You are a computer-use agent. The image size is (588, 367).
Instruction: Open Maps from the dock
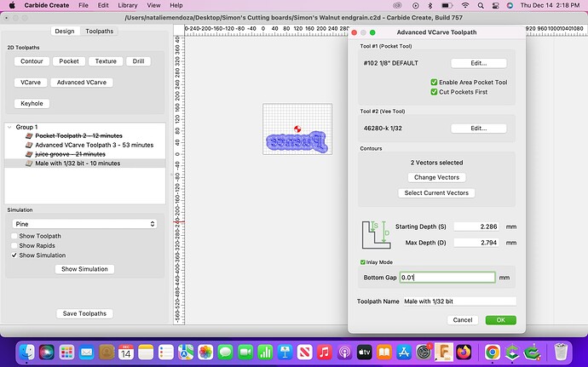pyautogui.click(x=186, y=353)
